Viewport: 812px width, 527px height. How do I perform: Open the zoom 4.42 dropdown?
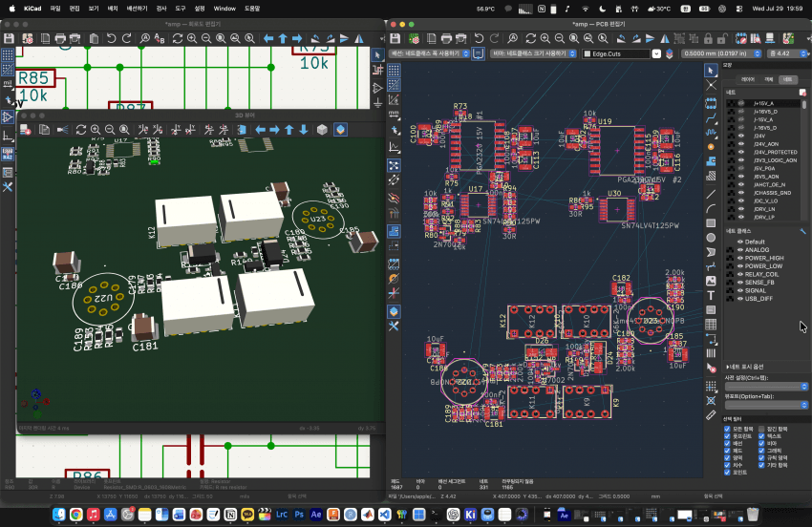[787, 53]
